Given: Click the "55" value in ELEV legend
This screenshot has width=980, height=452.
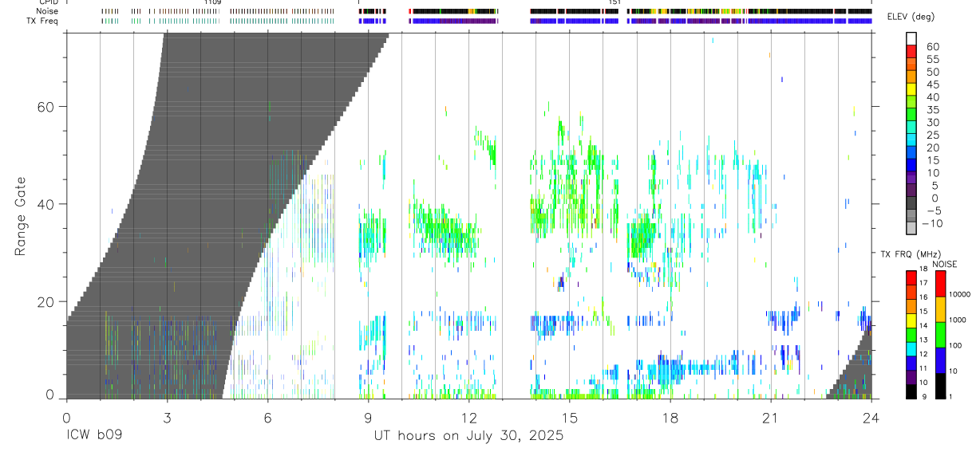Looking at the screenshot, I should click(933, 59).
